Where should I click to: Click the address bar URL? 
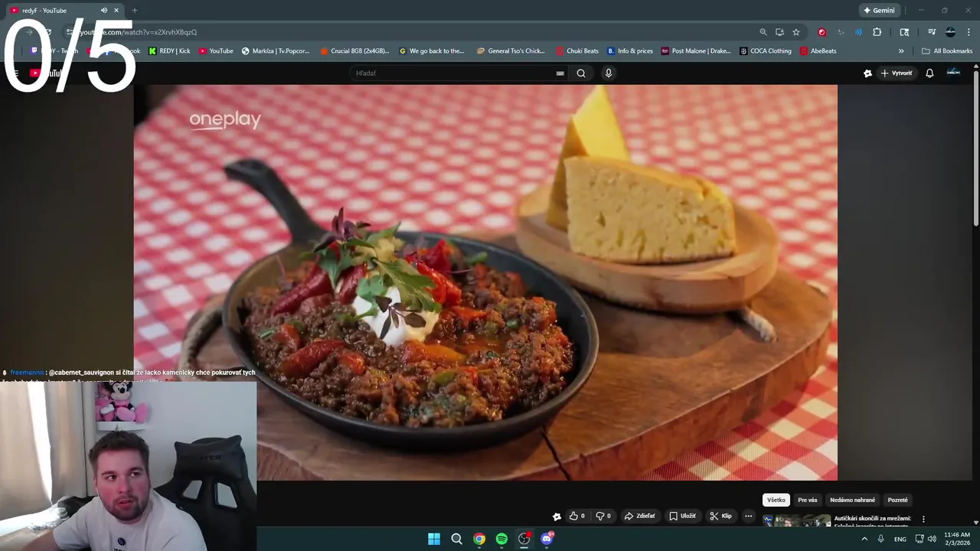coord(138,32)
